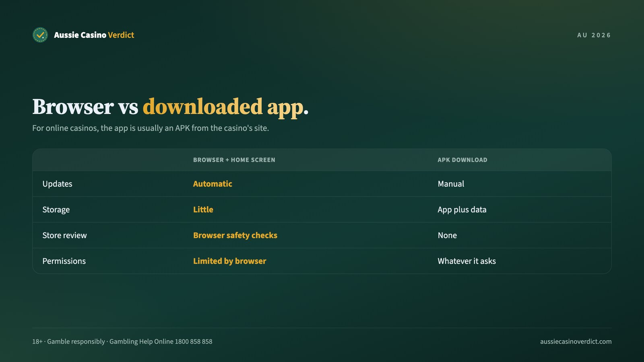Select the 'Store review' row label

(x=65, y=235)
